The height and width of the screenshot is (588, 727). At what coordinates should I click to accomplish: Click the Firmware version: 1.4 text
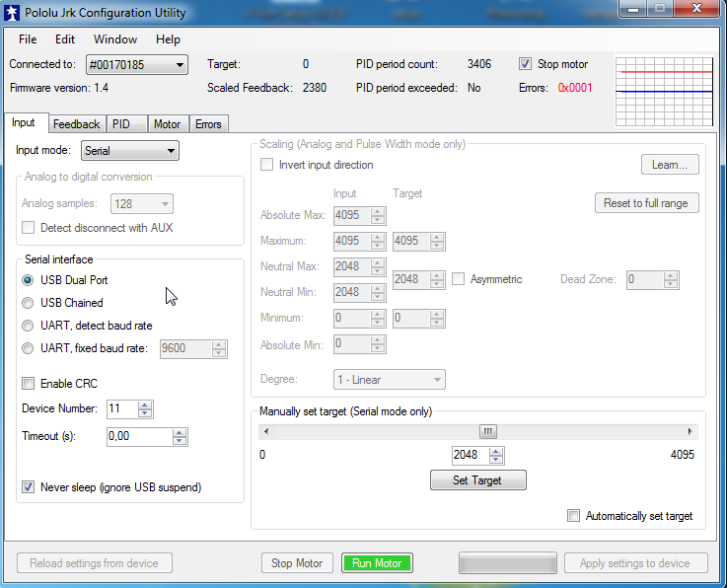click(x=59, y=88)
